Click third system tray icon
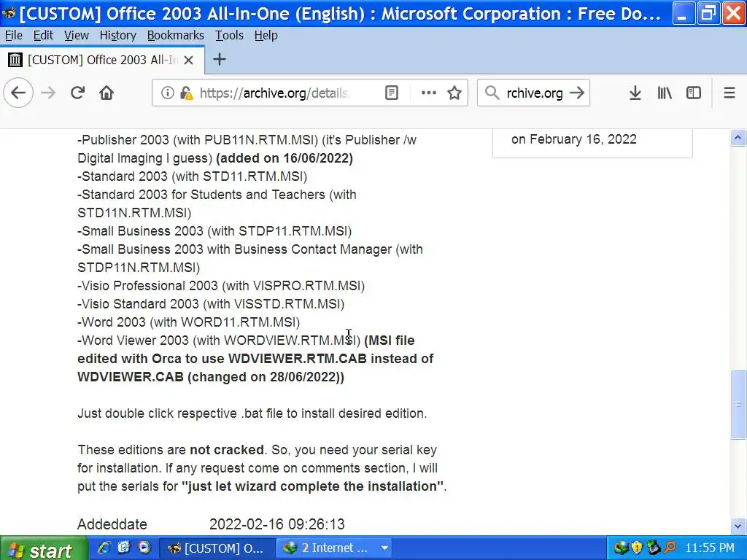This screenshot has width=747, height=560. coord(653,548)
